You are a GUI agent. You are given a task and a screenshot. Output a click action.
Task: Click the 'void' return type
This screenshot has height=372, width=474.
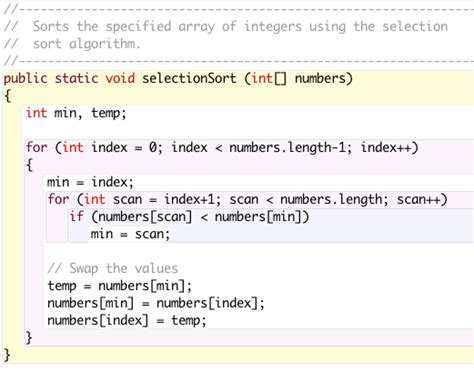[120, 78]
